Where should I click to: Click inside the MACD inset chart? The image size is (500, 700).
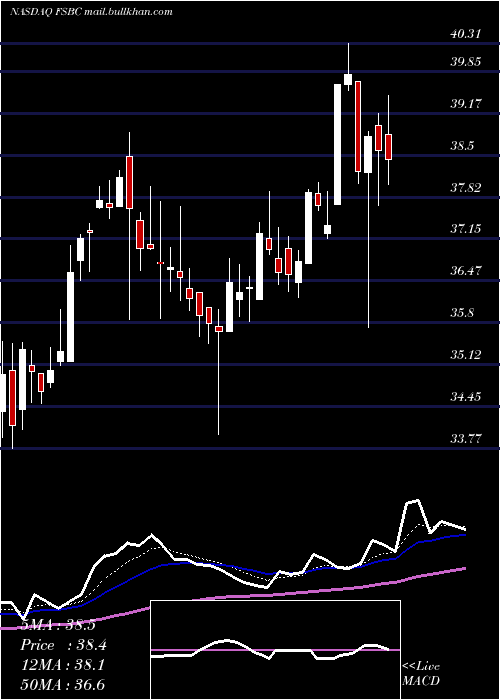[275, 650]
